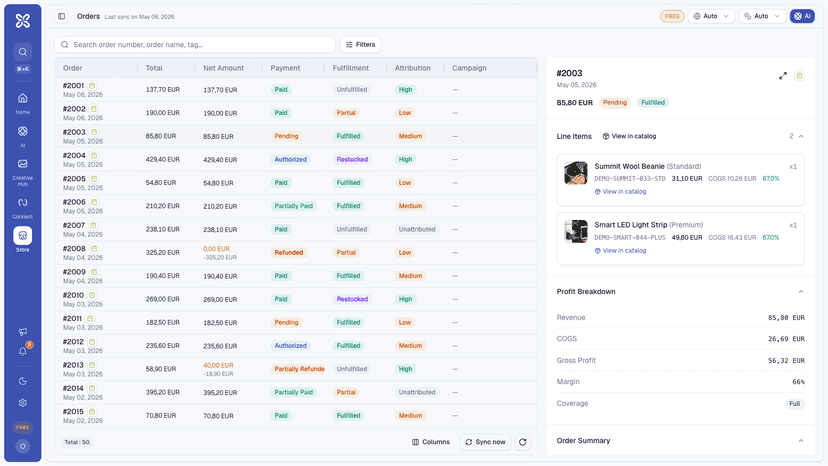
Task: Open the Connect sidebar icon
Action: click(x=22, y=207)
